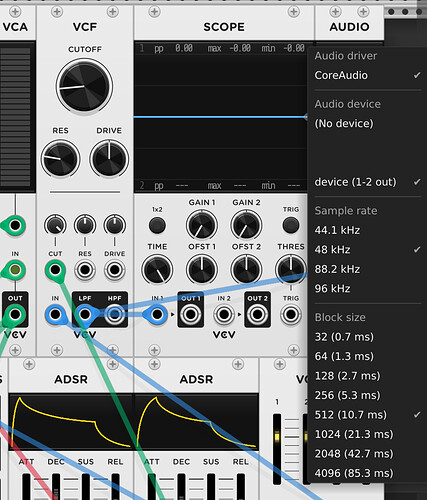Click the VCA green CV jack above IN
427x500 pixels.
coord(15,225)
